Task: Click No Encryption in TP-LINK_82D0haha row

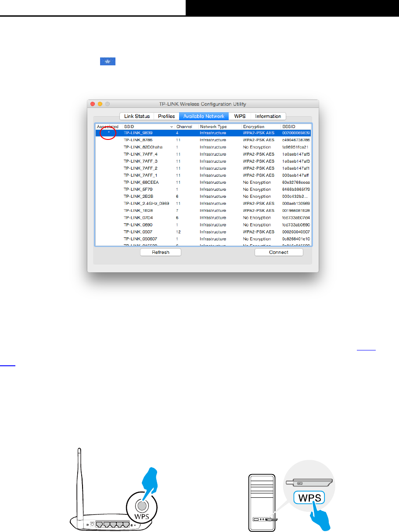Action: pyautogui.click(x=257, y=147)
